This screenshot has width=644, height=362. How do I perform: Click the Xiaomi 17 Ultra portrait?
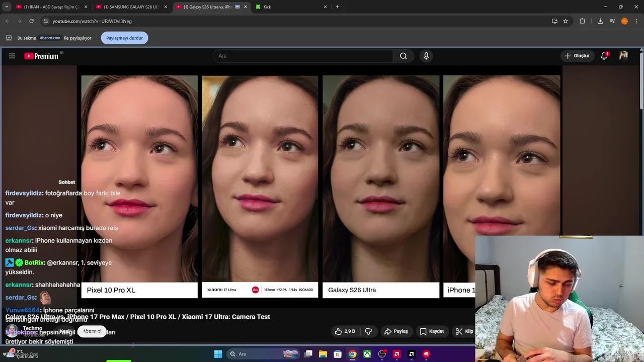(x=260, y=178)
